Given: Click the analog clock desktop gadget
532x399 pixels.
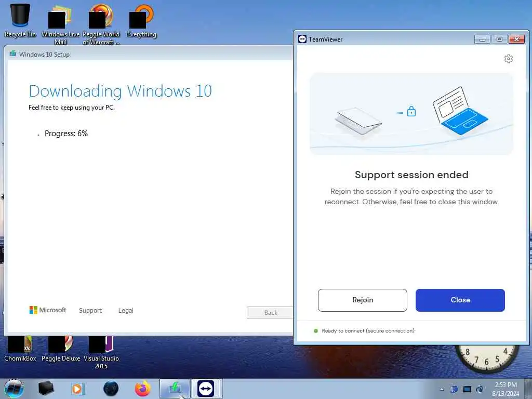Looking at the screenshot, I should pos(486,358).
